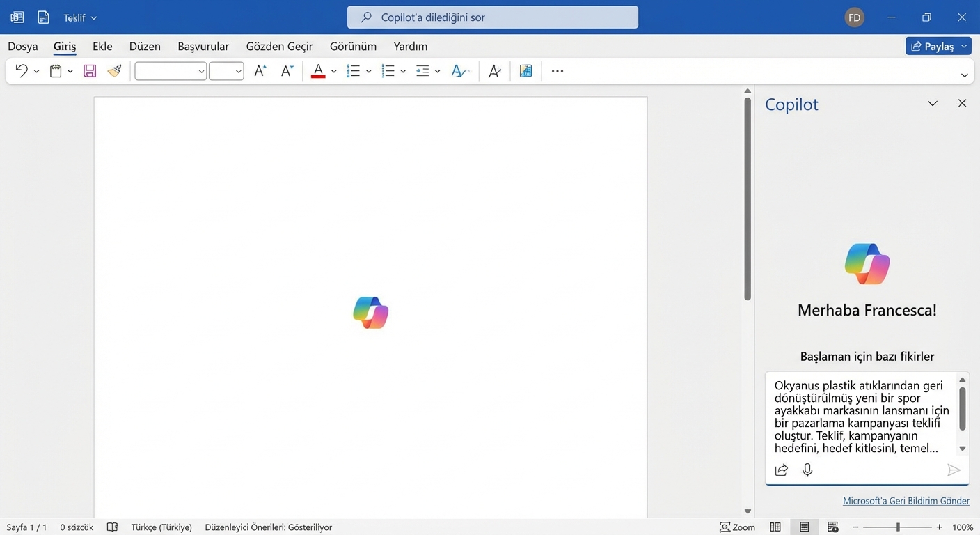Apply the red font color button
980x535 pixels.
click(x=318, y=71)
